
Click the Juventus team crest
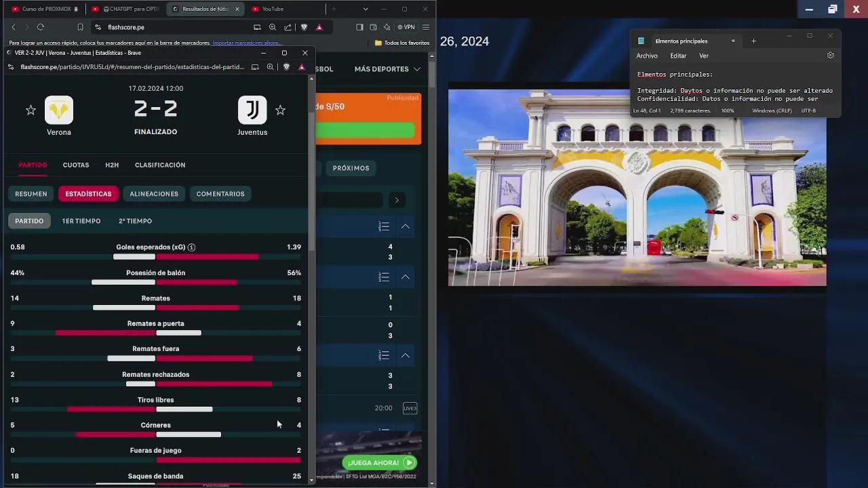(x=252, y=110)
